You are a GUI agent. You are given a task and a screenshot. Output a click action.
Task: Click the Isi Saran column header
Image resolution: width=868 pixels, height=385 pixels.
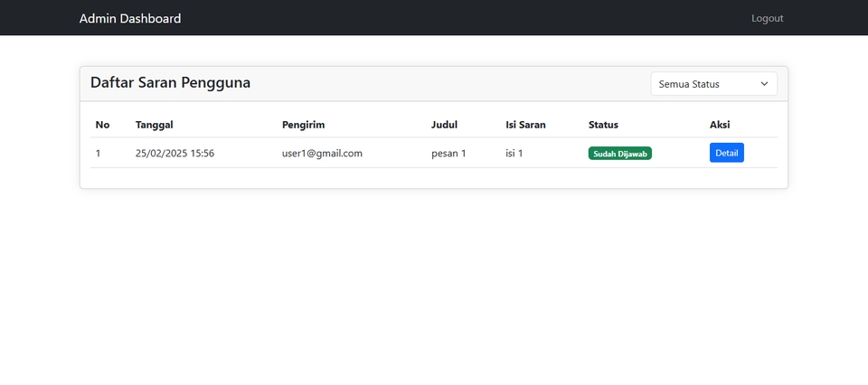(x=525, y=125)
